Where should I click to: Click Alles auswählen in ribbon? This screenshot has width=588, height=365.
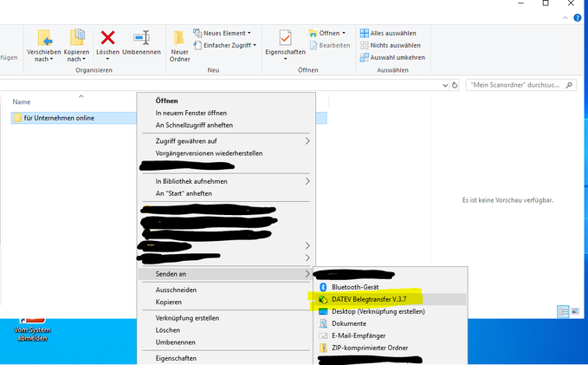click(395, 33)
